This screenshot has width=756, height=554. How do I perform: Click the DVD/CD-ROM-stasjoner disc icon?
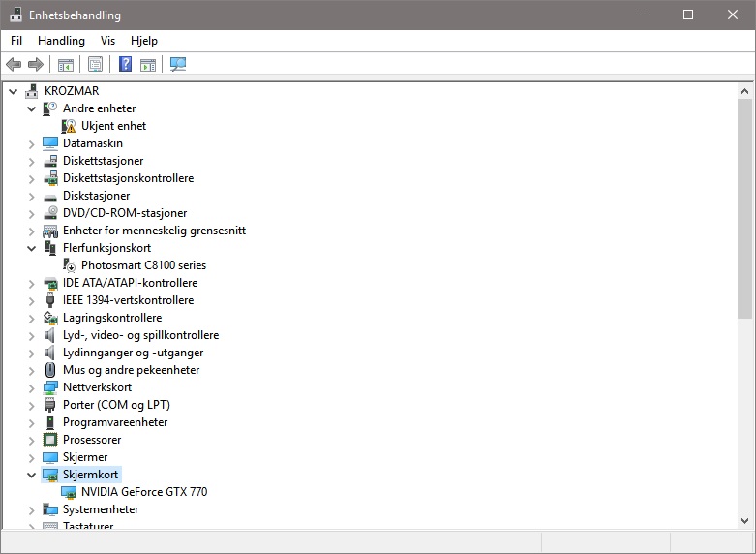(50, 213)
